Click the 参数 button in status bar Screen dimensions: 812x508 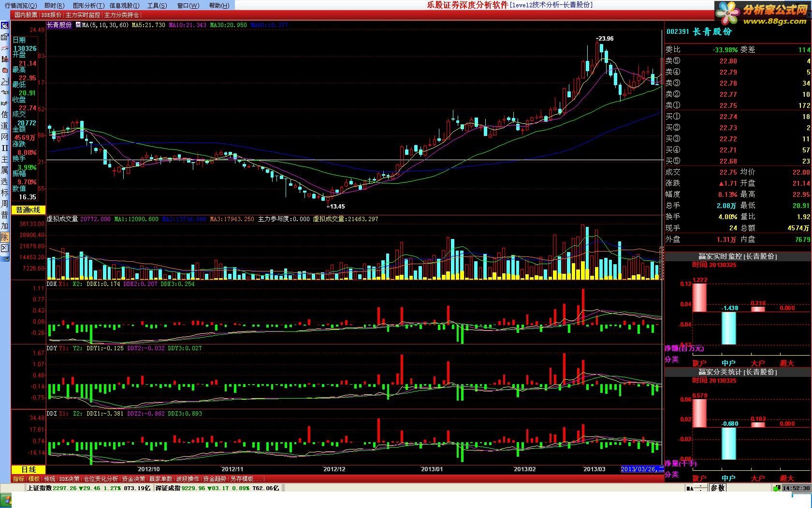tap(718, 488)
